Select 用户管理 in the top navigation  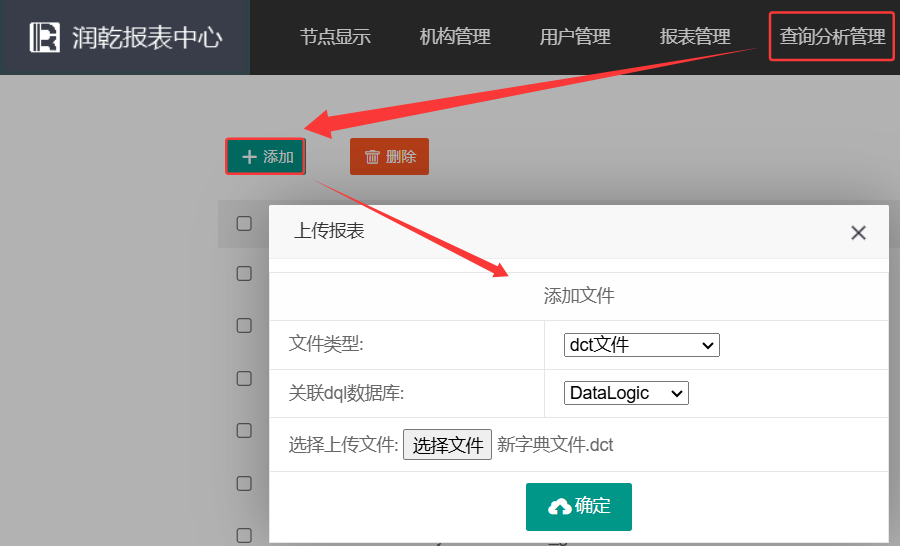[575, 37]
